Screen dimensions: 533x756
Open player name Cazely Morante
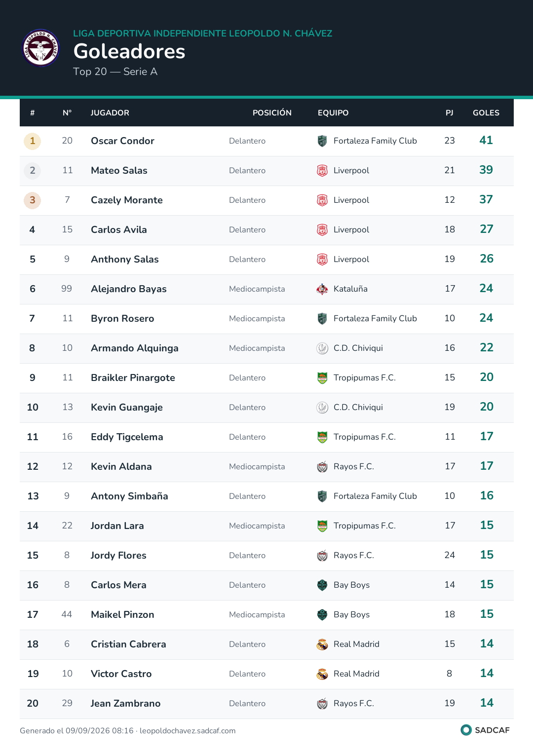pyautogui.click(x=127, y=200)
